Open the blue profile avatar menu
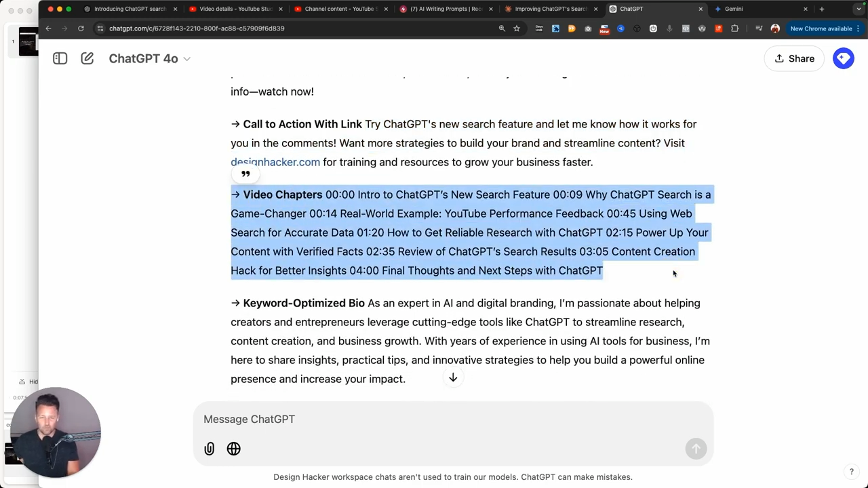 click(843, 59)
